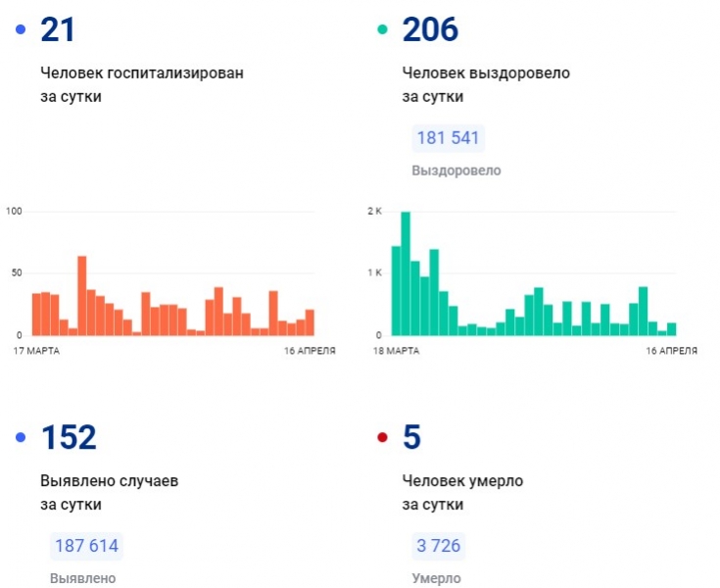Viewport: 720px width, 588px height.
Task: Click the last orange bar for 16 April
Action: [x=310, y=322]
